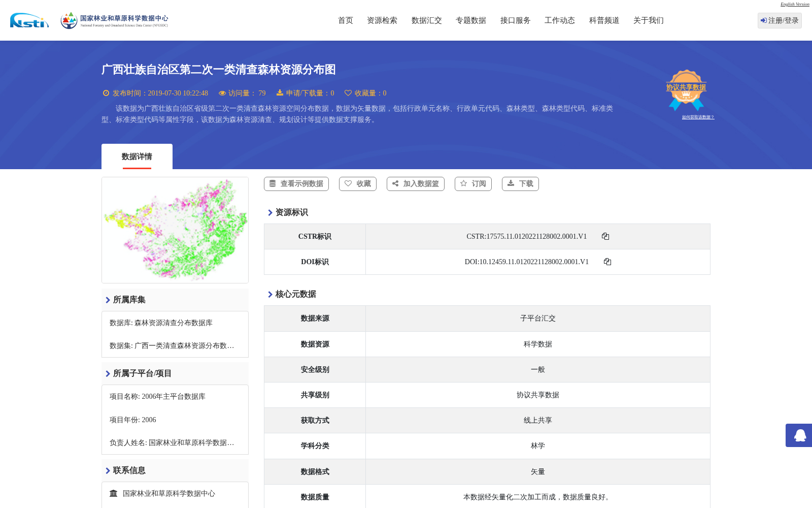Image resolution: width=812 pixels, height=508 pixels.
Task: Click the 共享级别 label cell
Action: coord(315,395)
